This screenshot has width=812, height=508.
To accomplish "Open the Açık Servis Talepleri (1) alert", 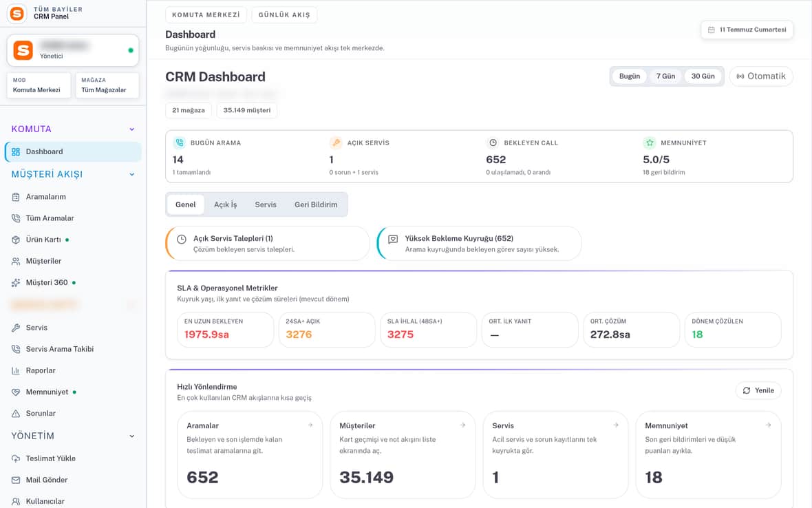I will pyautogui.click(x=267, y=244).
